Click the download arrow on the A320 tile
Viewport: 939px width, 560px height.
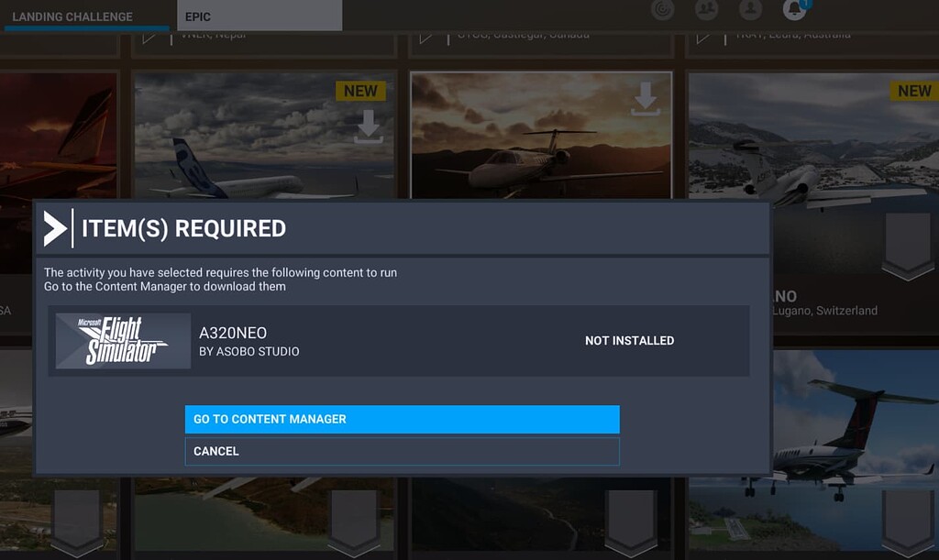(370, 126)
